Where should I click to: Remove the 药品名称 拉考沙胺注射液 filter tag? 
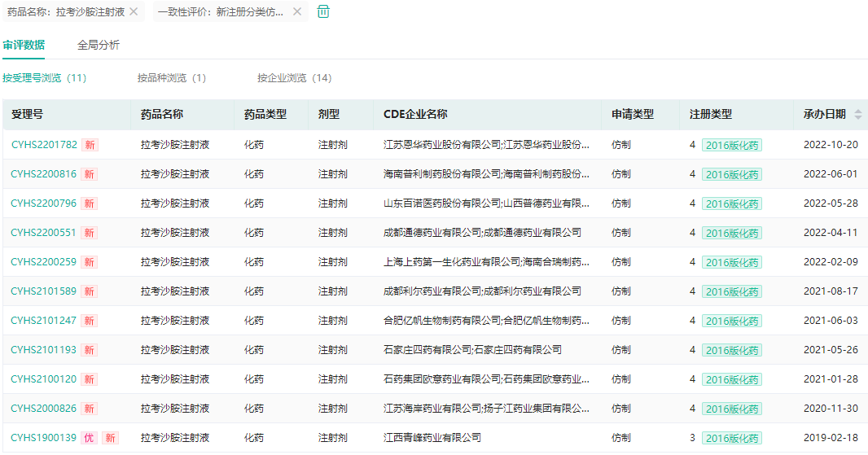(x=134, y=12)
